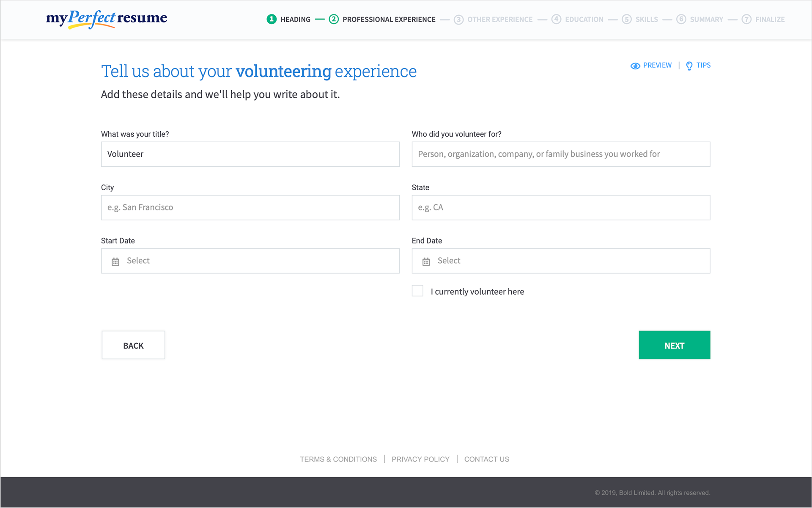Image resolution: width=812 pixels, height=508 pixels.
Task: Click step 1 Heading circle icon
Action: [272, 19]
